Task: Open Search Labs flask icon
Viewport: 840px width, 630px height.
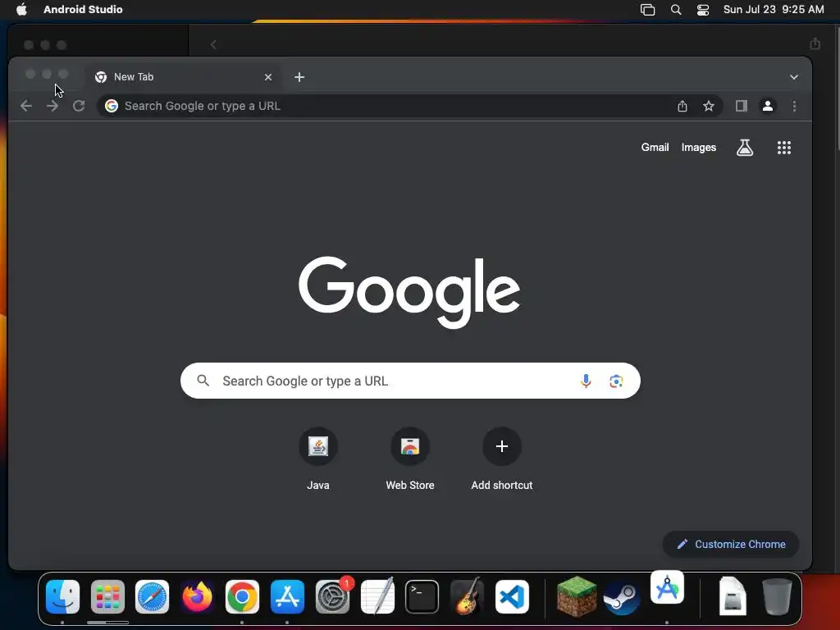Action: [744, 148]
